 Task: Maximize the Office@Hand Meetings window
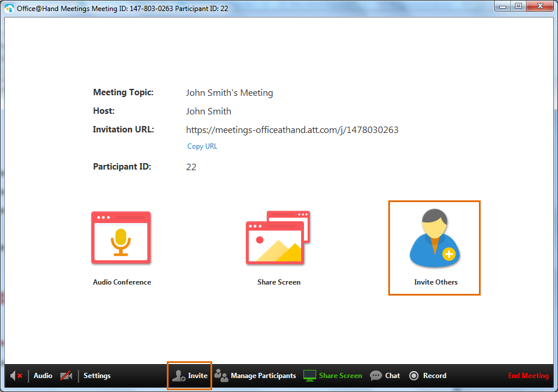click(x=518, y=6)
